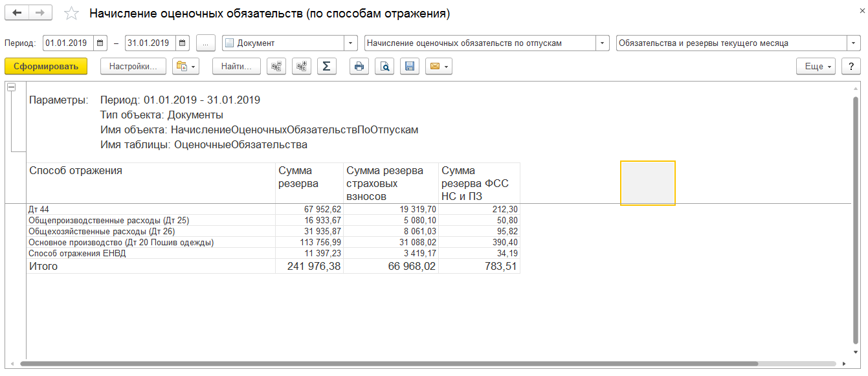The height and width of the screenshot is (376, 868).
Task: Open the email send options arrow
Action: tap(446, 66)
